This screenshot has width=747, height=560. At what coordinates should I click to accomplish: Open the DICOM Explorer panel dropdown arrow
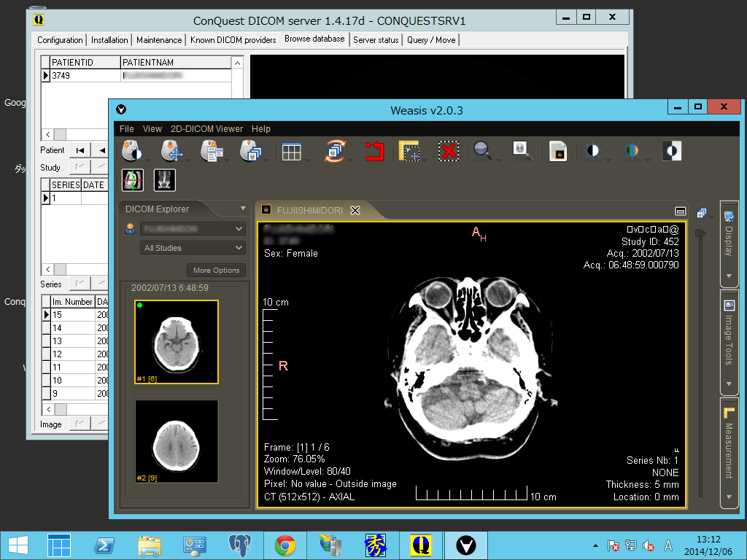pos(243,208)
